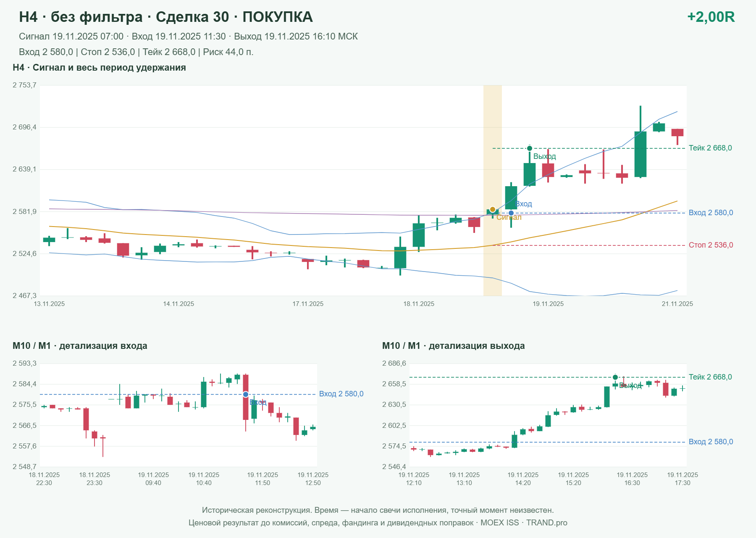Click the 21.11.2025 date axis label
The height and width of the screenshot is (538, 756).
point(677,304)
